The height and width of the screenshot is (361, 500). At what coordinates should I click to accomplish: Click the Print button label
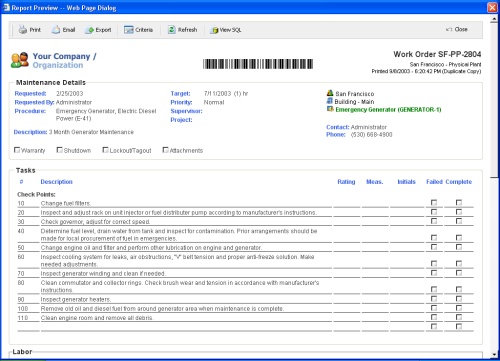point(35,30)
